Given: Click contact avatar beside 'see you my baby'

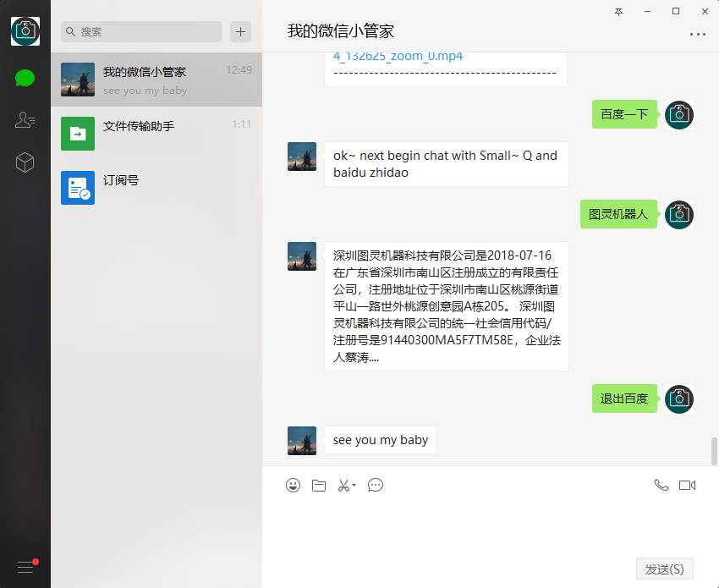Looking at the screenshot, I should coord(302,441).
